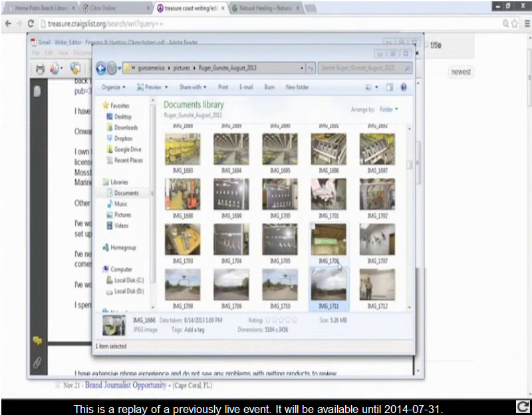
Task: Toggle the title checkbox on Craigslist page
Action: tap(427, 45)
